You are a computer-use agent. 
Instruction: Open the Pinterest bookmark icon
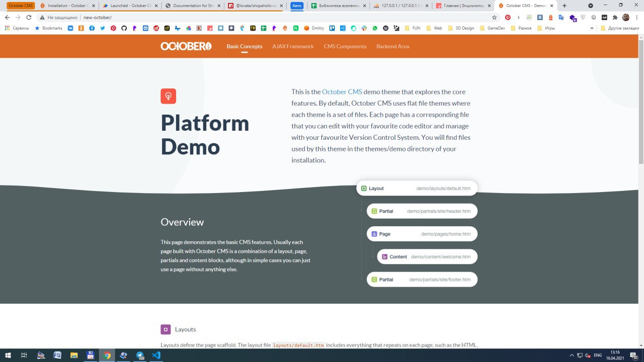tap(114, 28)
